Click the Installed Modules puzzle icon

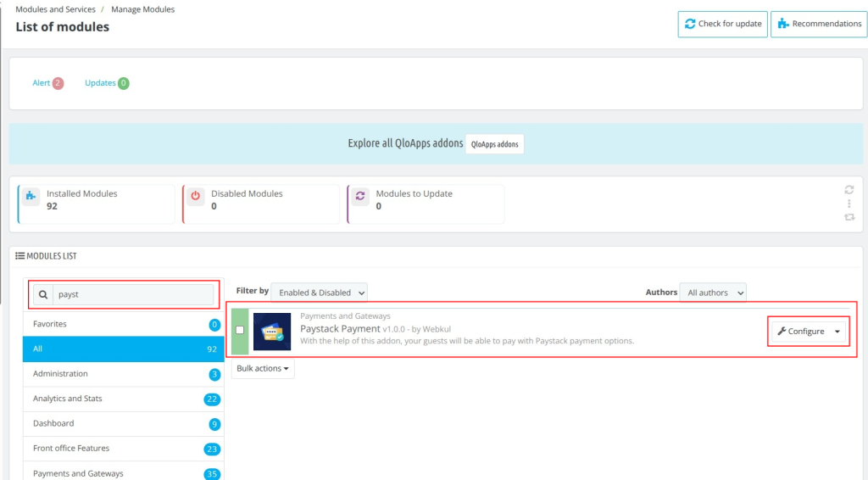(31, 196)
